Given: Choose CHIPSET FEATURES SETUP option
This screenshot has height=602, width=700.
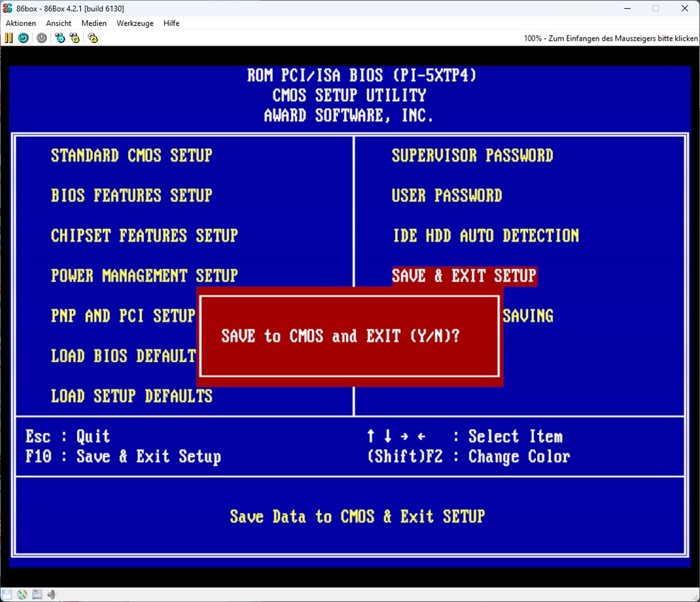Looking at the screenshot, I should tap(144, 236).
